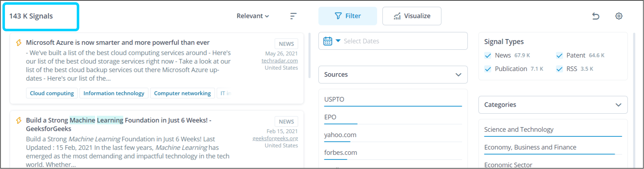Open the techradar.com source link
The image size is (644, 169).
click(x=280, y=61)
